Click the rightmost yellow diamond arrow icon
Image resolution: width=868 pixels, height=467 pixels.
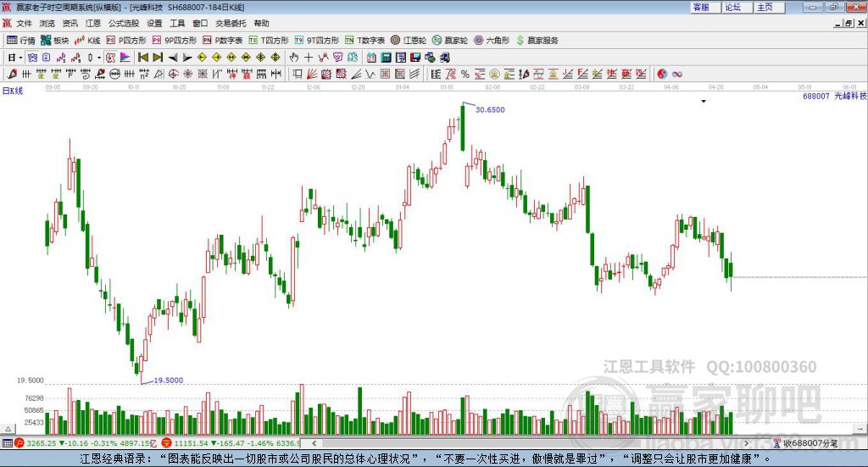coord(275,58)
